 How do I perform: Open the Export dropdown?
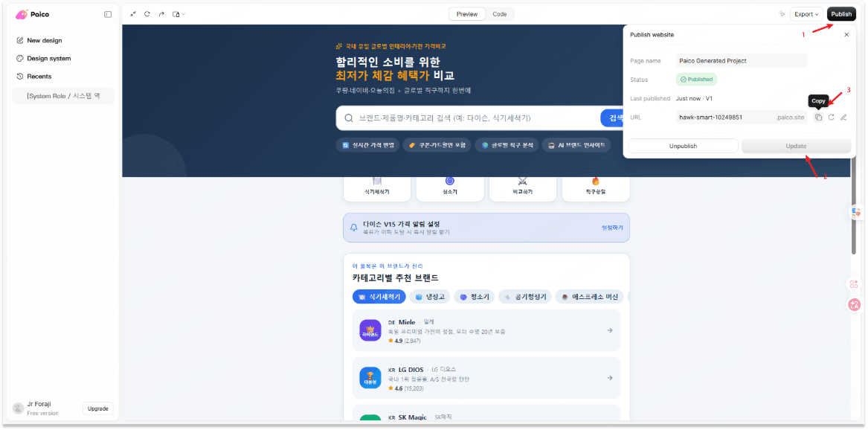click(806, 14)
